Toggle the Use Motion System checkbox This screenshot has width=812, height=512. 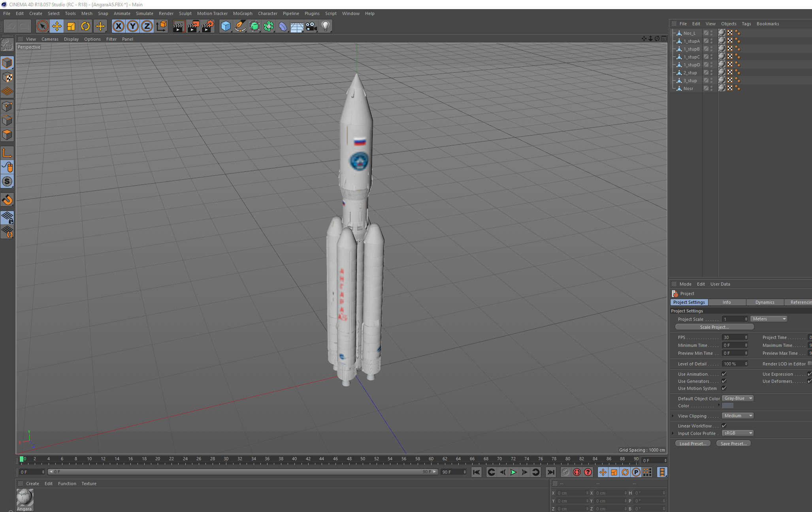click(x=724, y=388)
